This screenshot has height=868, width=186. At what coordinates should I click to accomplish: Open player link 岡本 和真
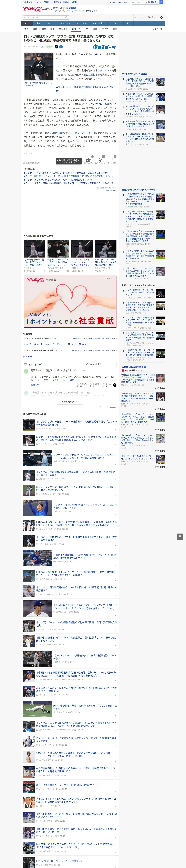click(28, 356)
